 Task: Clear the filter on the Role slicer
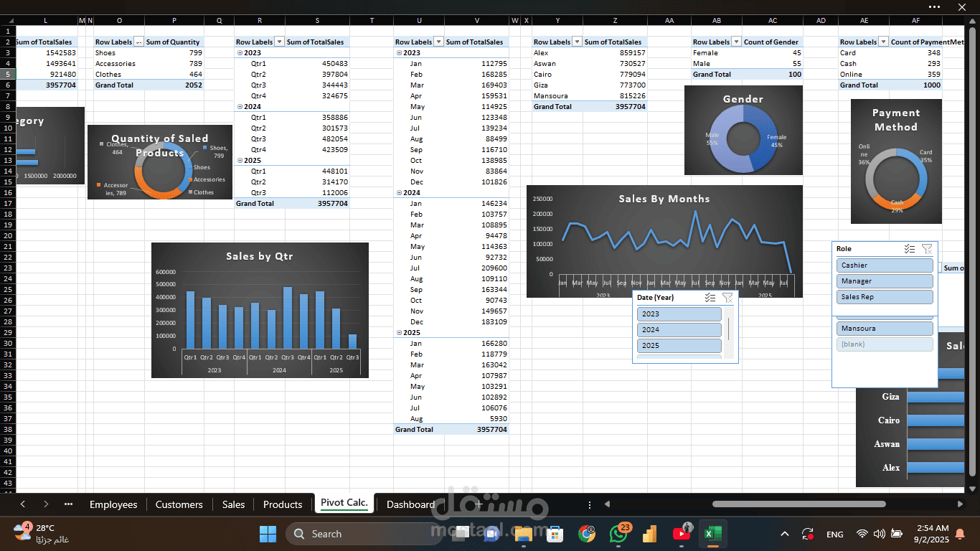[x=927, y=249]
